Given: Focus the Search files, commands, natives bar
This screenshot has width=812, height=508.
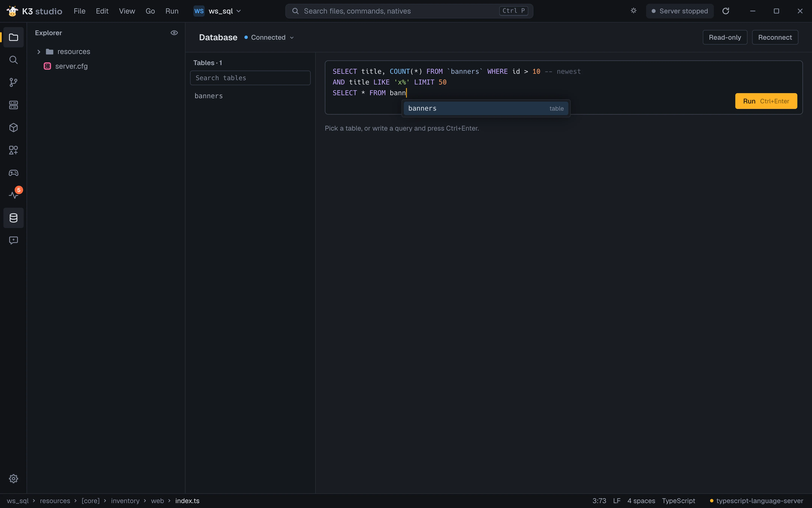Looking at the screenshot, I should 409,11.
